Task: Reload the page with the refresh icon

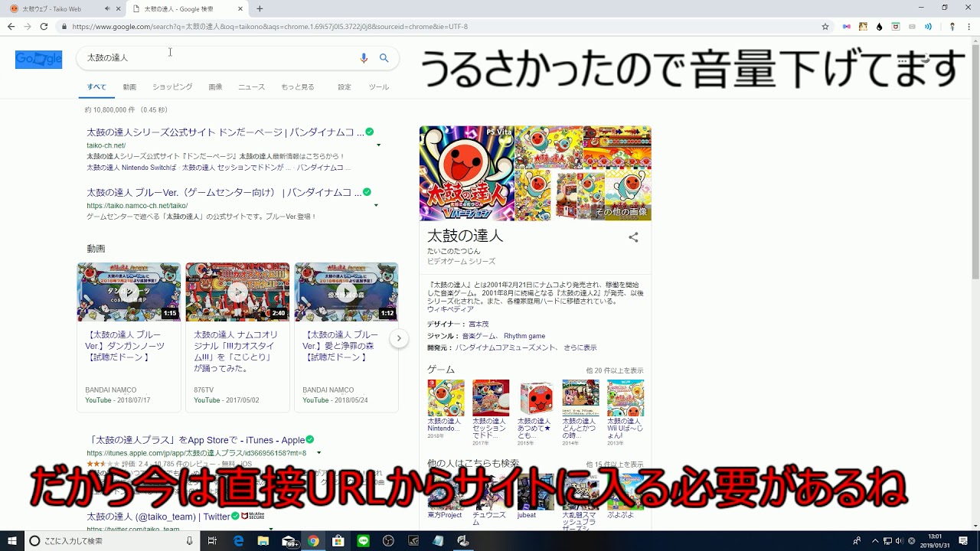Action: pyautogui.click(x=44, y=27)
